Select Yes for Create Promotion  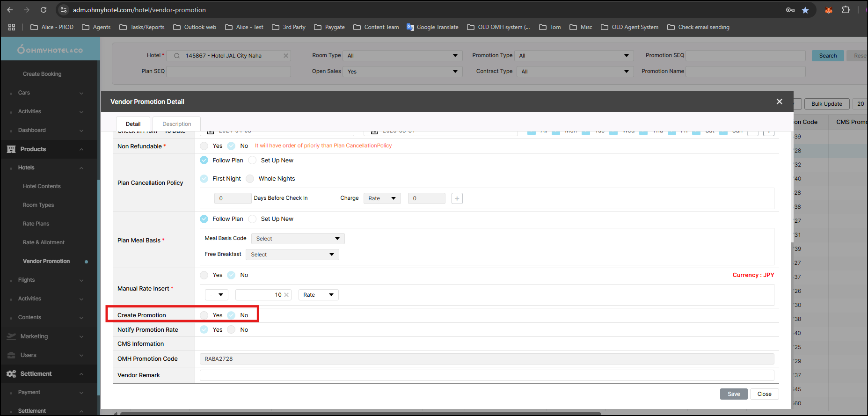[204, 315]
